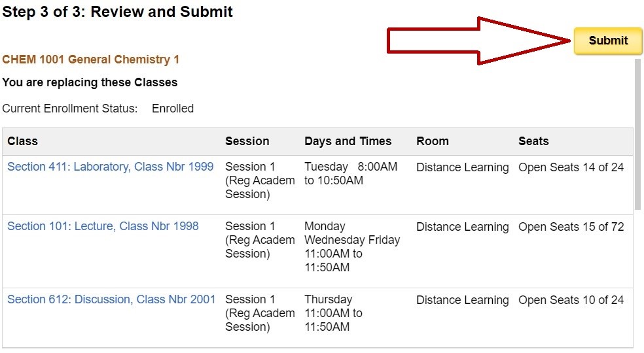Screen dimensions: 644x353
Task: Click Open Seats 15 of 72 cell
Action: 571,227
